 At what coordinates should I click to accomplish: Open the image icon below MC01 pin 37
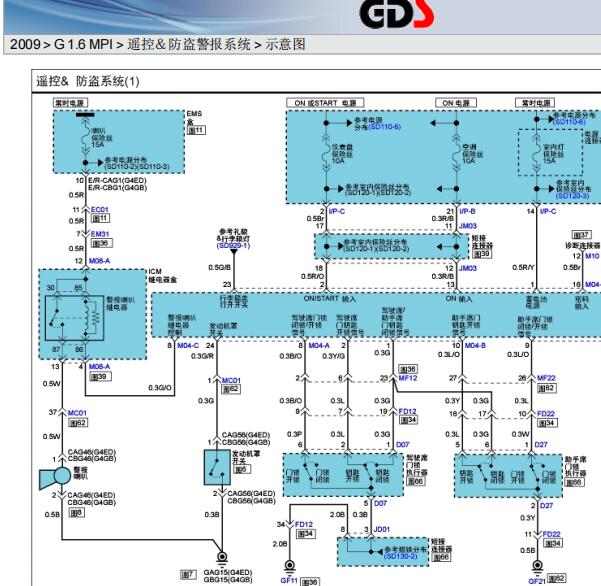point(78,423)
